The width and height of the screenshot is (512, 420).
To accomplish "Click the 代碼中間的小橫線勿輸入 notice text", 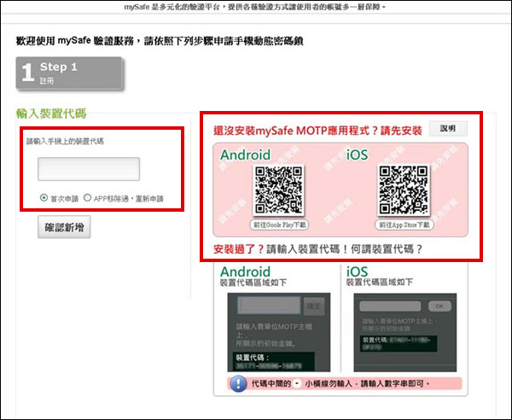I will click(340, 383).
